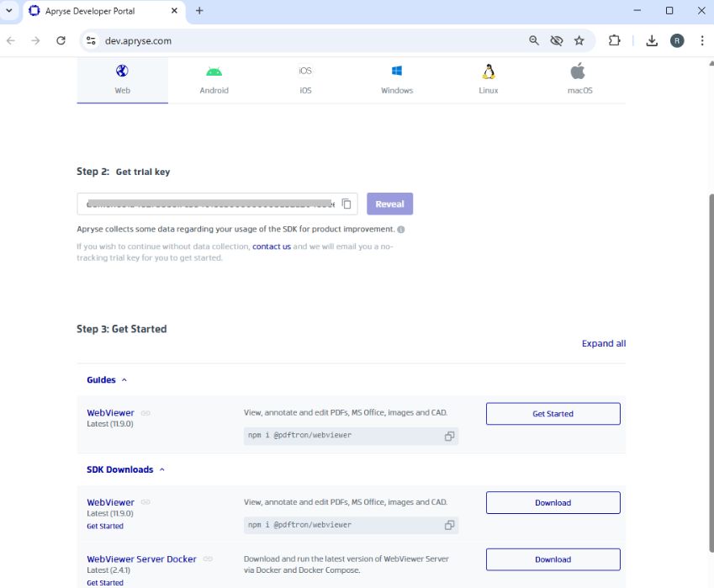This screenshot has height=588, width=714.
Task: Collapse the SDK Downloads section
Action: (x=125, y=469)
